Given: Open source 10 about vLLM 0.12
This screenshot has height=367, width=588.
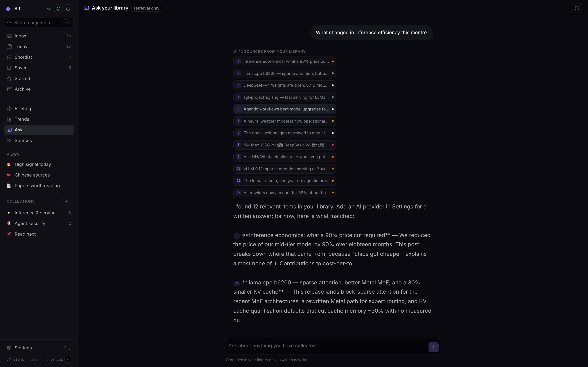Looking at the screenshot, I should click(284, 169).
